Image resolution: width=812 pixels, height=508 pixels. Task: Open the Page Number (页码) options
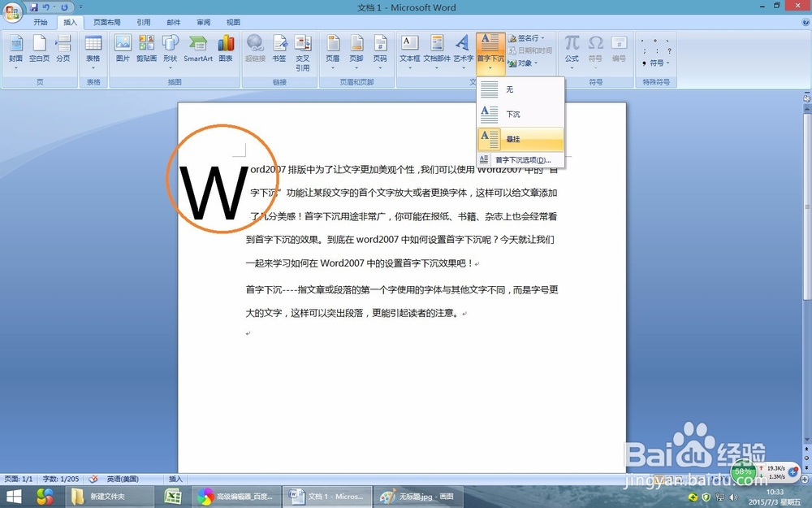click(x=380, y=53)
